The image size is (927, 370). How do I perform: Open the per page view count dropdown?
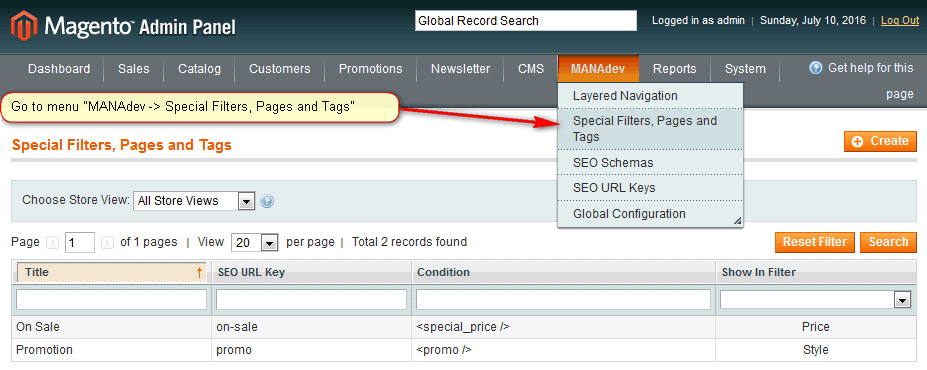point(255,242)
